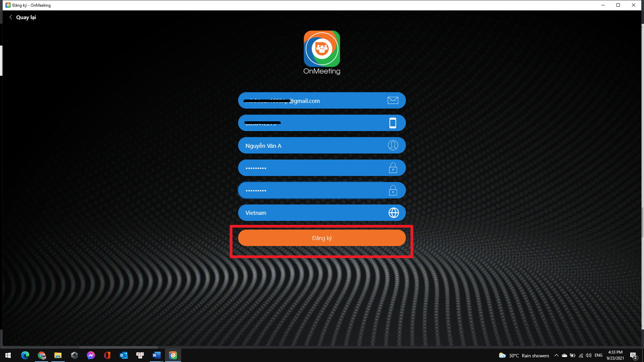Click the hexagon app taskbar icon
This screenshot has width=644, height=362.
74,355
